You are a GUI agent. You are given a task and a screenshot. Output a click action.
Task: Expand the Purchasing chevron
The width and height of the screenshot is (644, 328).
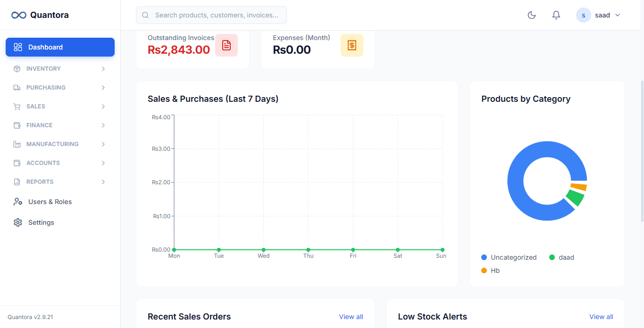(x=103, y=88)
